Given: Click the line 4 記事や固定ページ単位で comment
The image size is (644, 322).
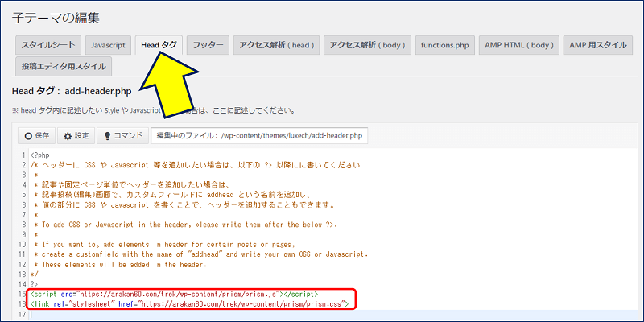Looking at the screenshot, I should tap(134, 185).
